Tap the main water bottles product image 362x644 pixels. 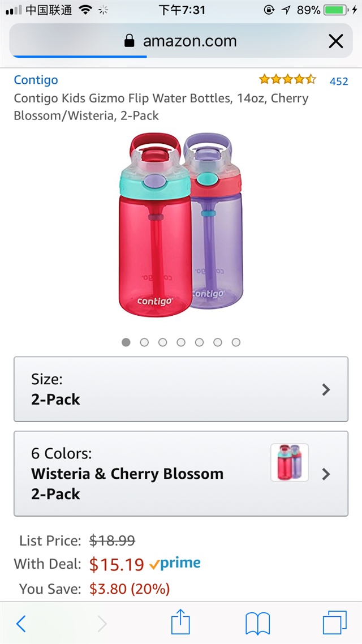click(x=181, y=225)
